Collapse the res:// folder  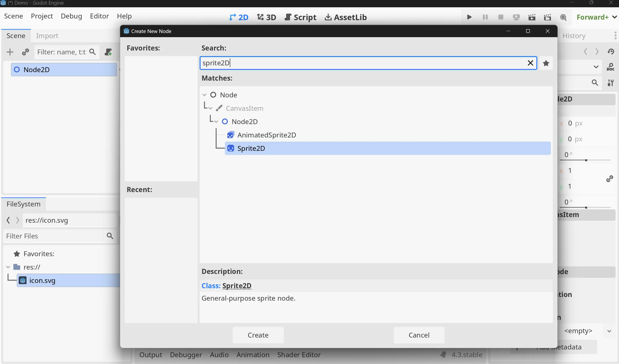[8, 267]
